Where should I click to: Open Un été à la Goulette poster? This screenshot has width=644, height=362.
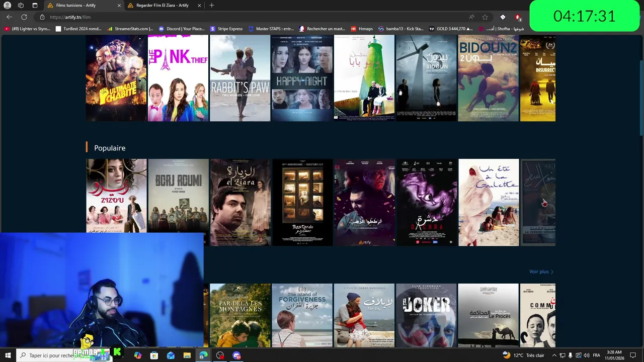tap(488, 202)
